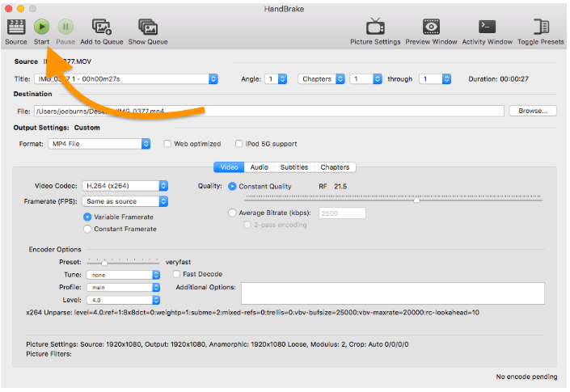Enable the Fast Decode checkbox
Screen dimensions: 570x392
tap(177, 274)
